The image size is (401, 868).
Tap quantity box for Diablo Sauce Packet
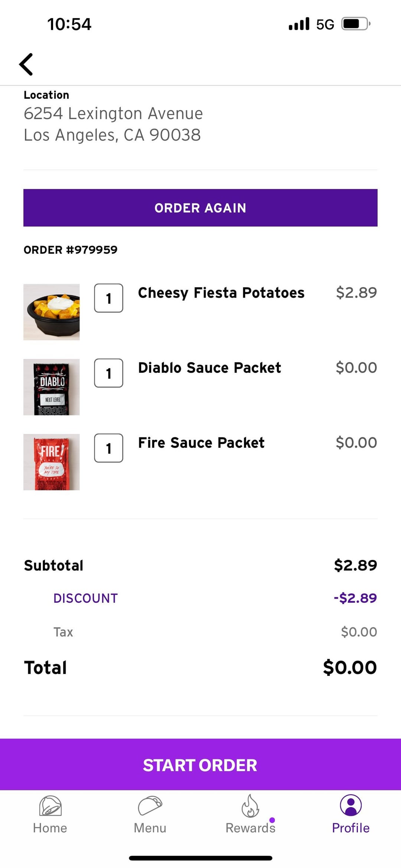[x=109, y=373]
